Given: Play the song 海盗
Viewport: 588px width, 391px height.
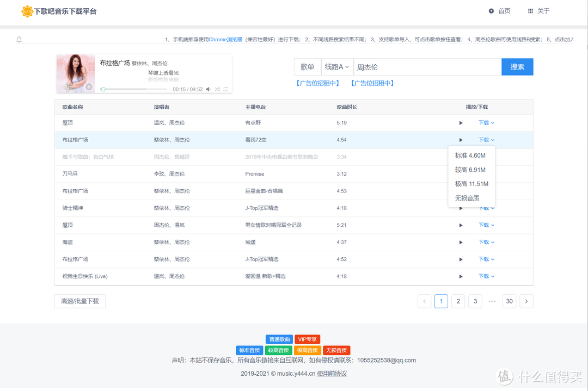Looking at the screenshot, I should pos(461,243).
